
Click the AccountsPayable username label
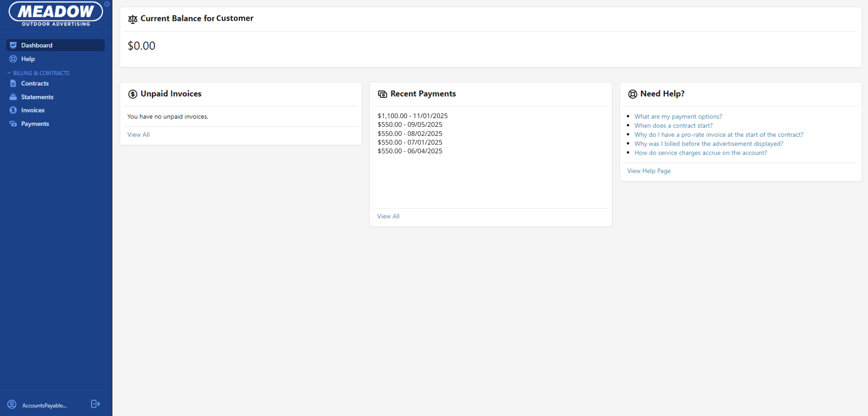pyautogui.click(x=45, y=405)
